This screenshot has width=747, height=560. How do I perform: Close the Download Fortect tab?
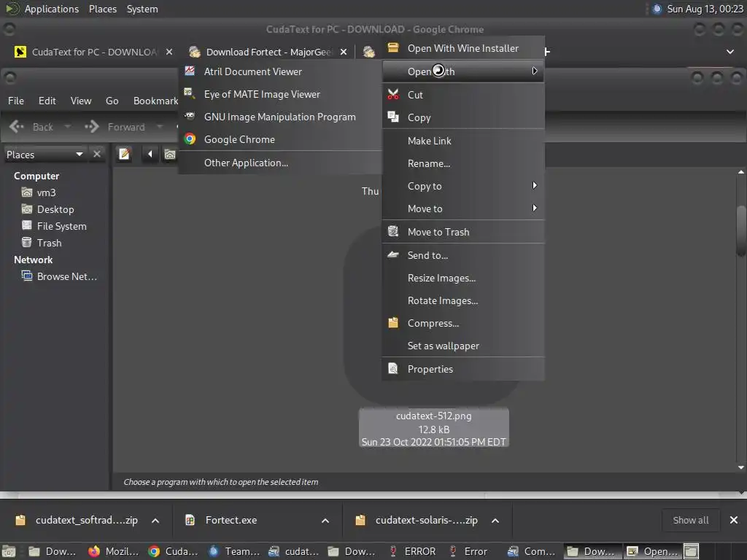[x=344, y=52]
